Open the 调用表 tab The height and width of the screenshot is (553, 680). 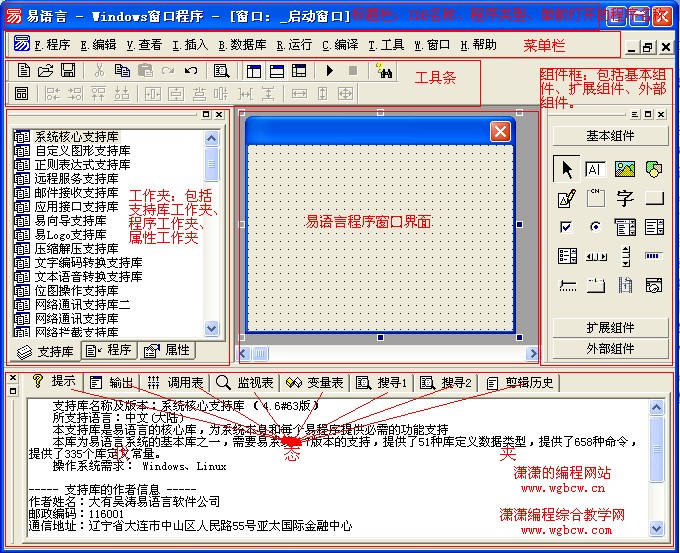(x=175, y=383)
